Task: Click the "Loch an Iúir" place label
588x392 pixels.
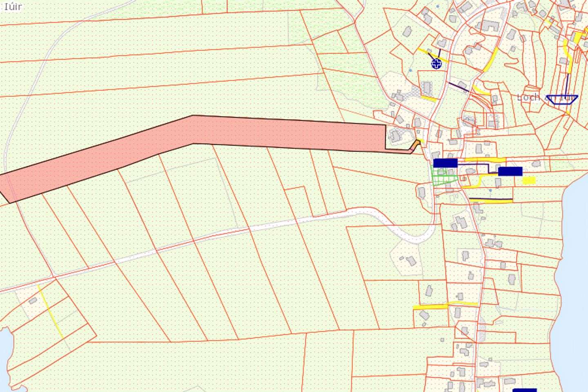Action: (546, 97)
